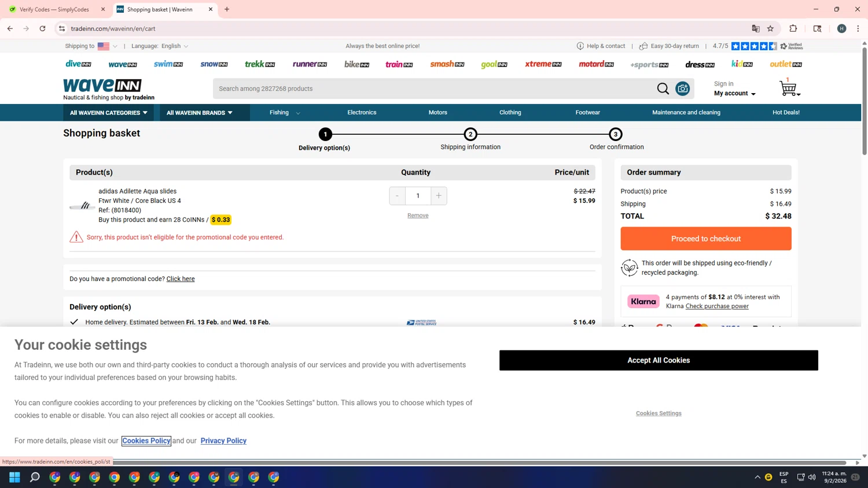Open the system tray volume icon
The height and width of the screenshot is (488, 868).
[812, 477]
